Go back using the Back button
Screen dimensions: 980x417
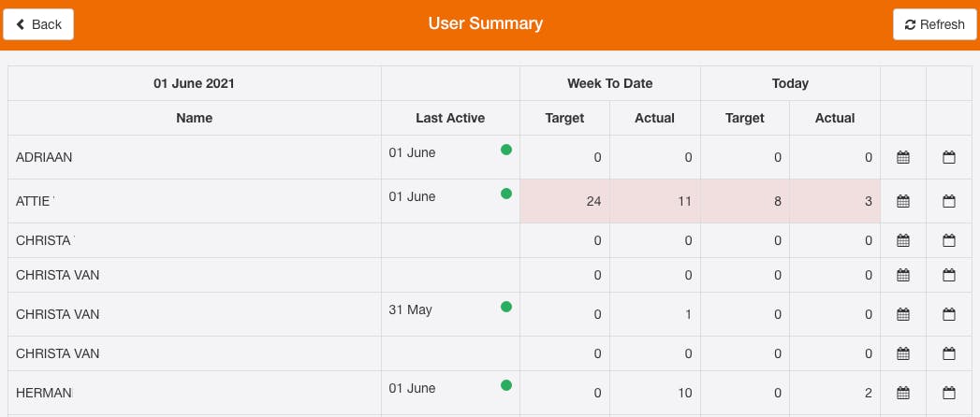[38, 24]
